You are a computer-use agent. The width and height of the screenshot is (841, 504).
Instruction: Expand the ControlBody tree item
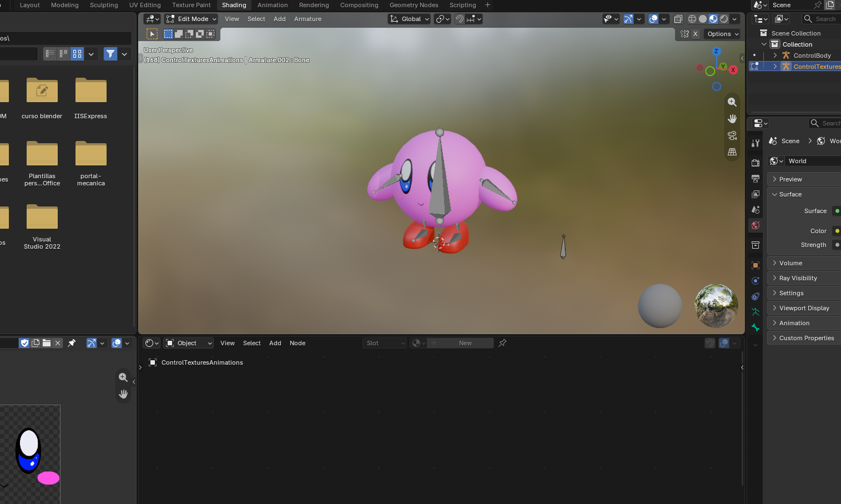[x=775, y=56]
